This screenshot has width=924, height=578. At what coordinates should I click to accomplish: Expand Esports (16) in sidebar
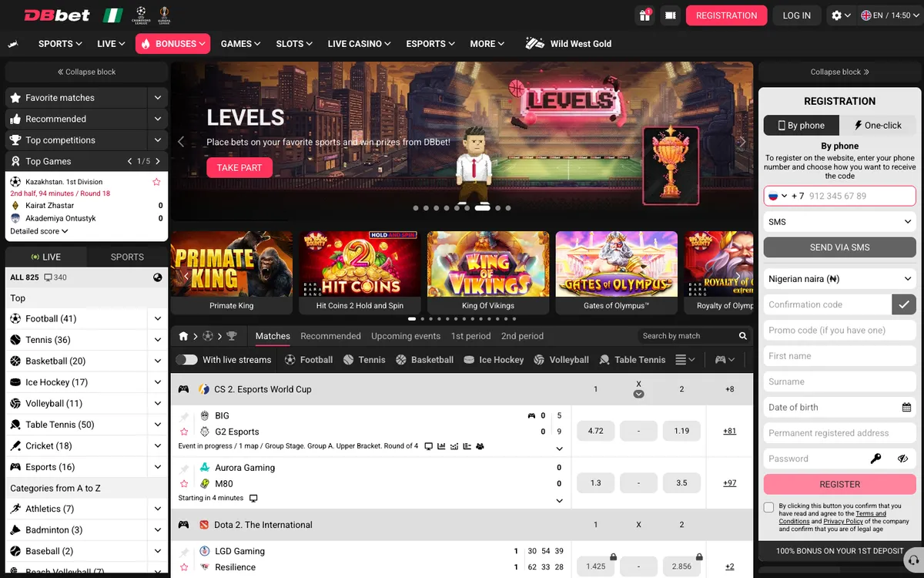coord(158,467)
